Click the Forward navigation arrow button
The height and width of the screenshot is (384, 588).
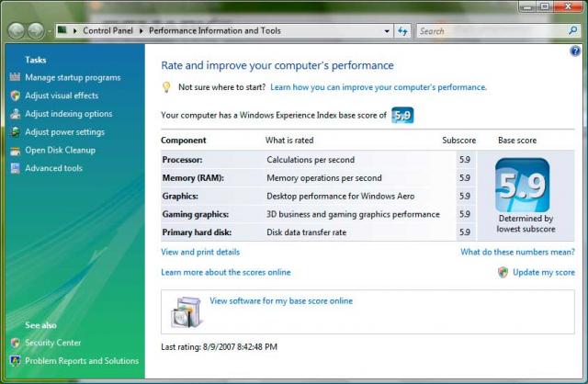pos(37,30)
